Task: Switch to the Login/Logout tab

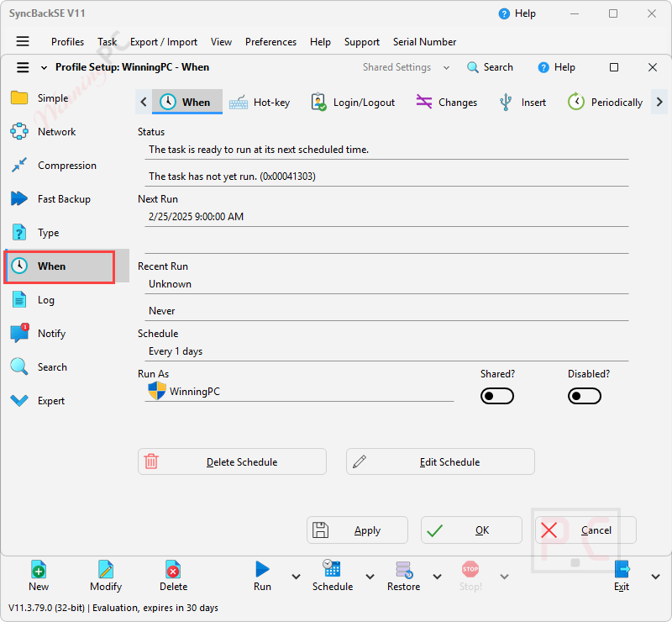Action: pyautogui.click(x=353, y=103)
